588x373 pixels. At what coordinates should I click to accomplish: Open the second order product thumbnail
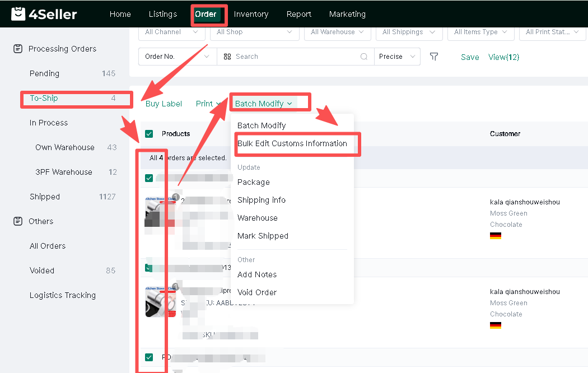tap(161, 302)
